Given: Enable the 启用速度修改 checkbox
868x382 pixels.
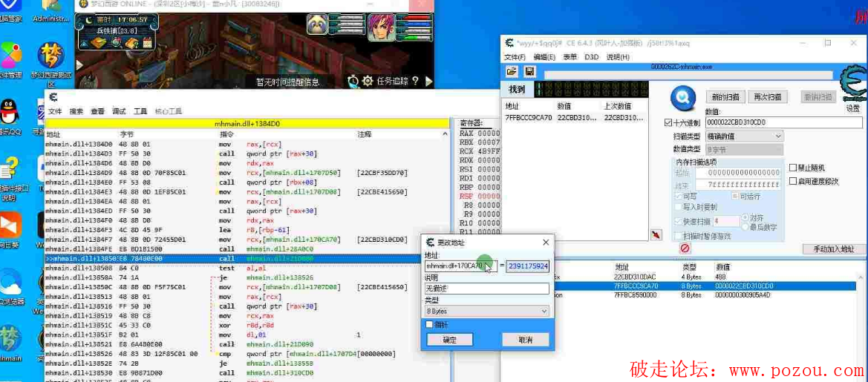Looking at the screenshot, I should 793,181.
